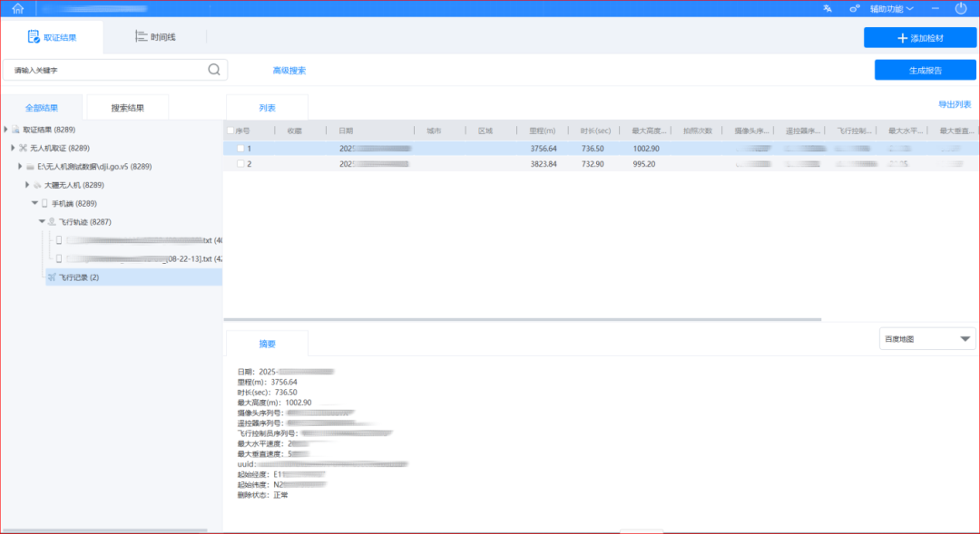Toggle the select-all checkbox in 序号 header
Image resolution: width=980 pixels, height=534 pixels.
[x=230, y=131]
